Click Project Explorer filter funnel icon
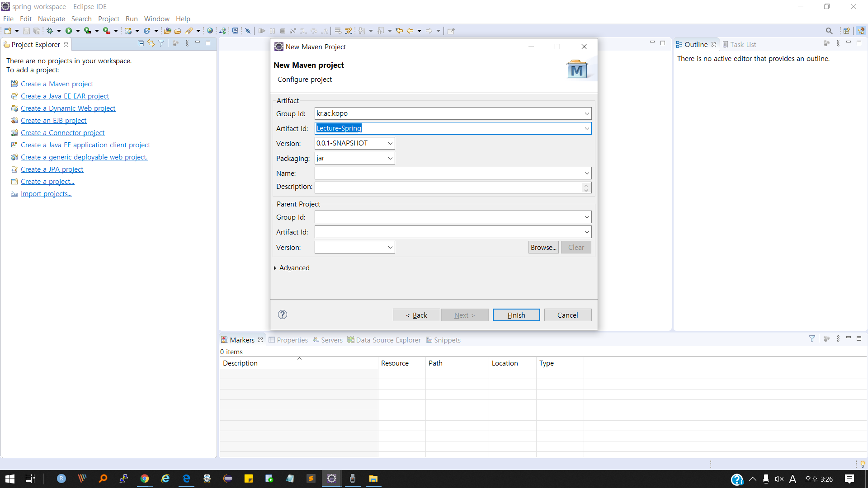 pyautogui.click(x=161, y=43)
